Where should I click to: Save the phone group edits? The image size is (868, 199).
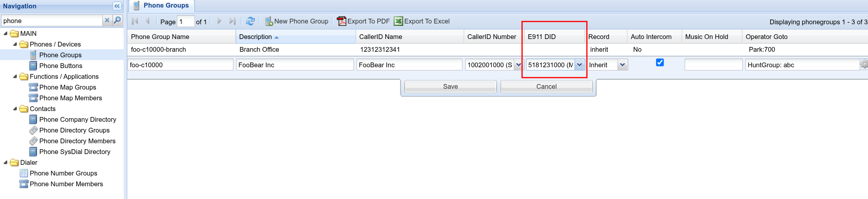450,86
